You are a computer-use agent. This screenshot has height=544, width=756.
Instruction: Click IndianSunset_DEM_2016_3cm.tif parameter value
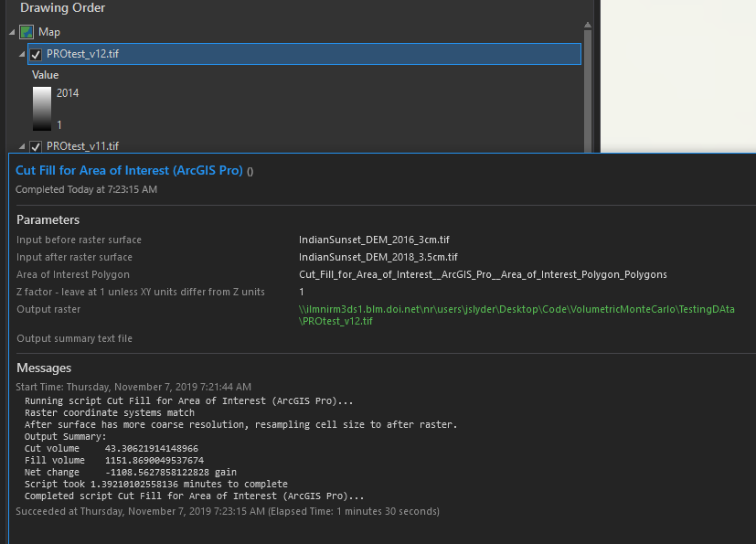click(374, 240)
